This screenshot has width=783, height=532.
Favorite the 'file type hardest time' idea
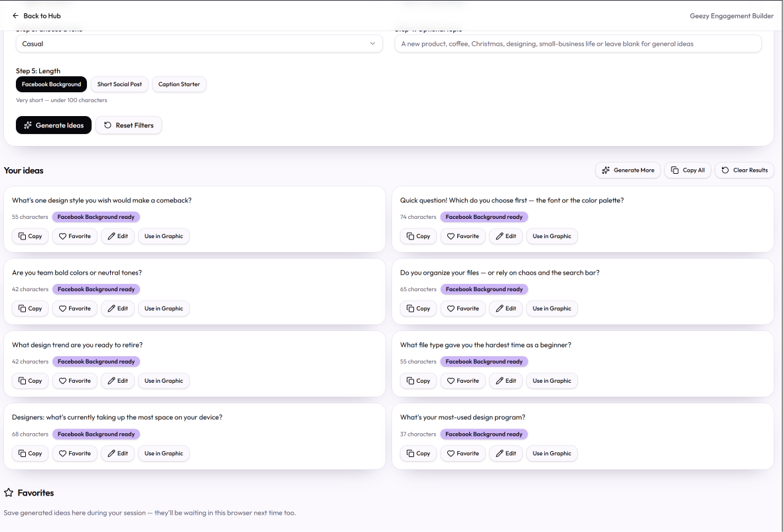click(x=463, y=381)
